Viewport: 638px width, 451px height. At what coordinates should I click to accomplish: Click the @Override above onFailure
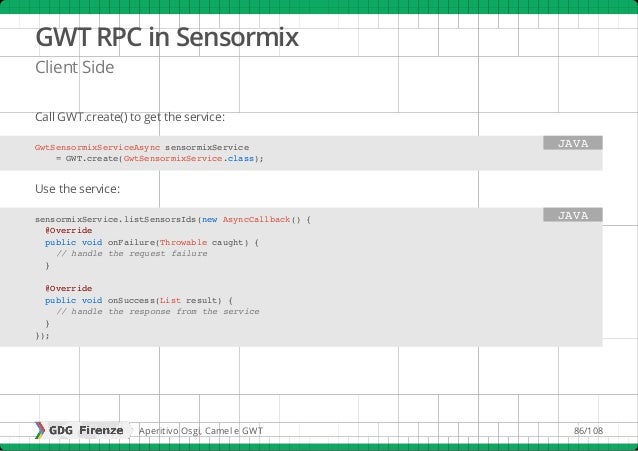tap(69, 230)
